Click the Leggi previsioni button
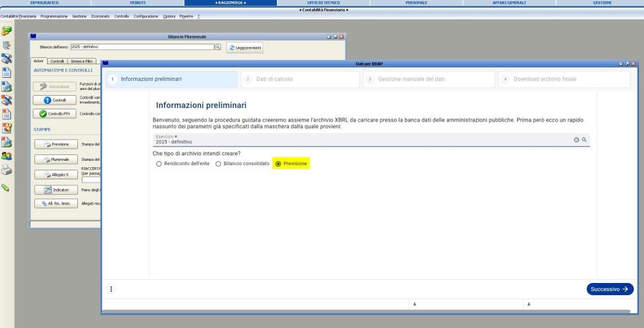The width and height of the screenshot is (644, 328). point(245,48)
